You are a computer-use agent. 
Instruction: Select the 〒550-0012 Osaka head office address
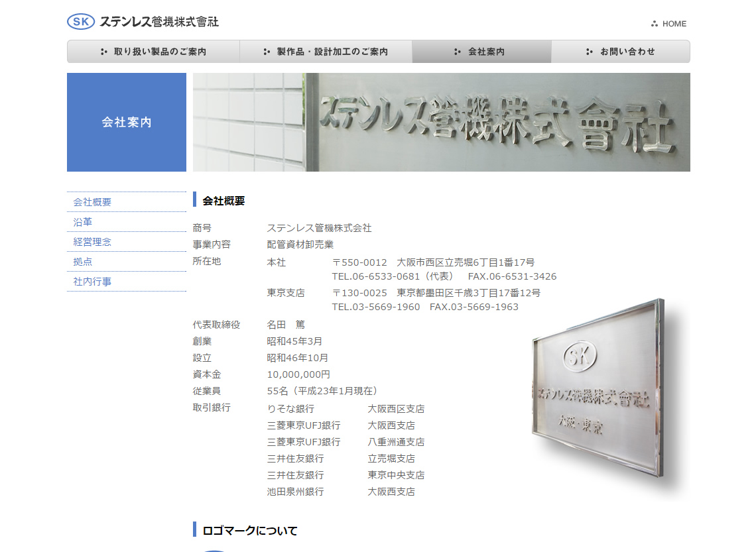tap(434, 262)
